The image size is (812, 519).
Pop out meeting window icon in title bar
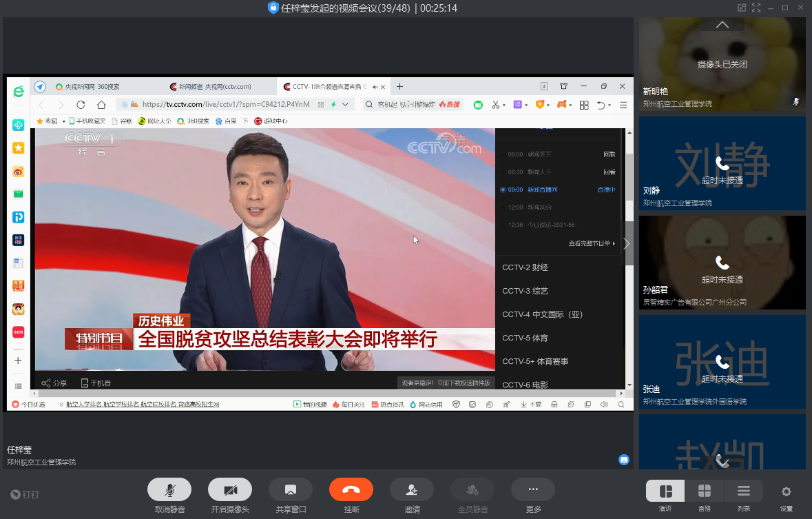pos(742,8)
